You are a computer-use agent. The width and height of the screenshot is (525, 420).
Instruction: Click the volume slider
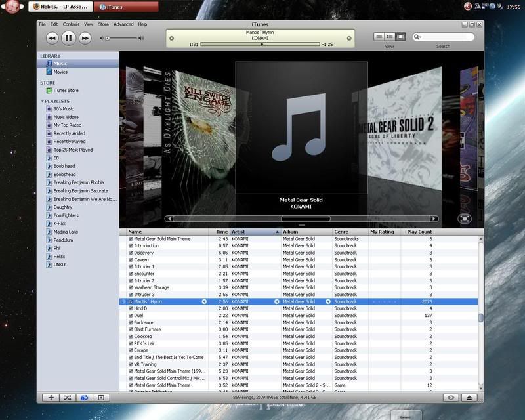pyautogui.click(x=121, y=38)
